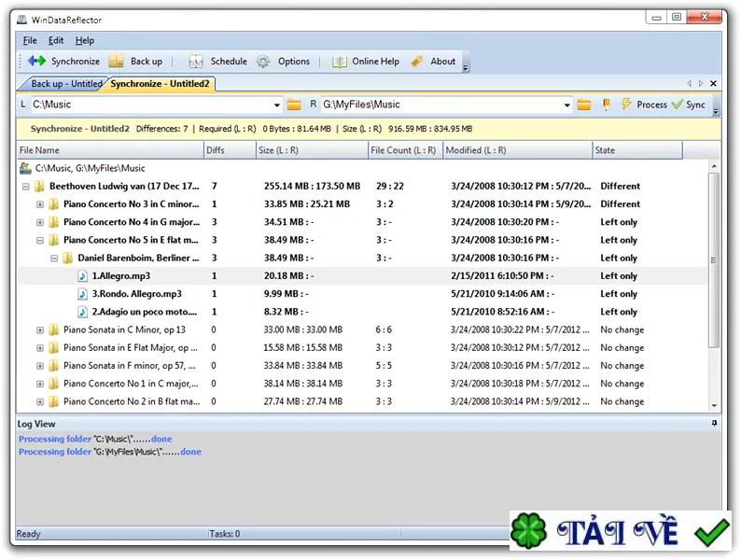741x560 pixels.
Task: Sort by the Diffs column header
Action: click(x=230, y=150)
